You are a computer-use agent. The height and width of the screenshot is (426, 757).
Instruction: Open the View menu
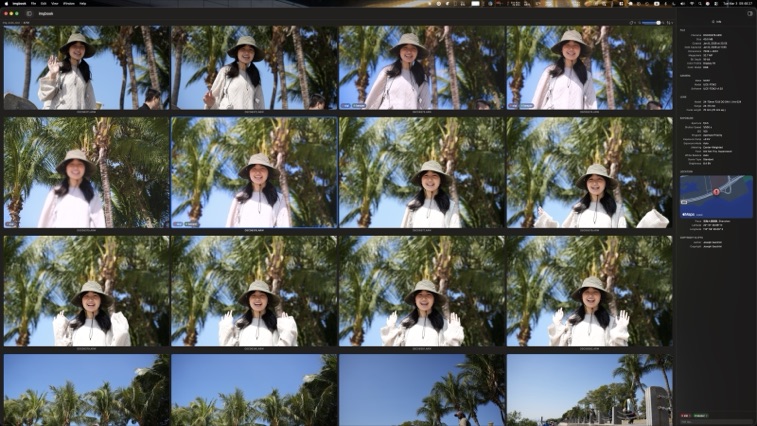pos(55,3)
